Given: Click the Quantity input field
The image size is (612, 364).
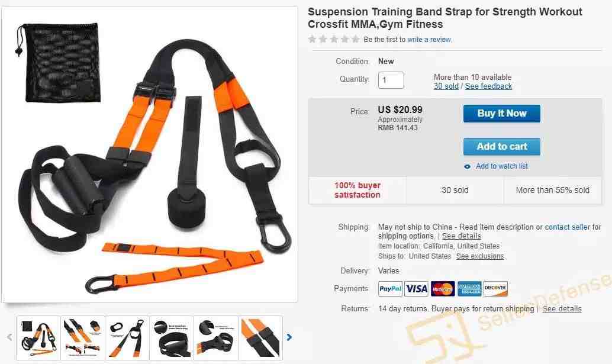Looking at the screenshot, I should pos(391,80).
